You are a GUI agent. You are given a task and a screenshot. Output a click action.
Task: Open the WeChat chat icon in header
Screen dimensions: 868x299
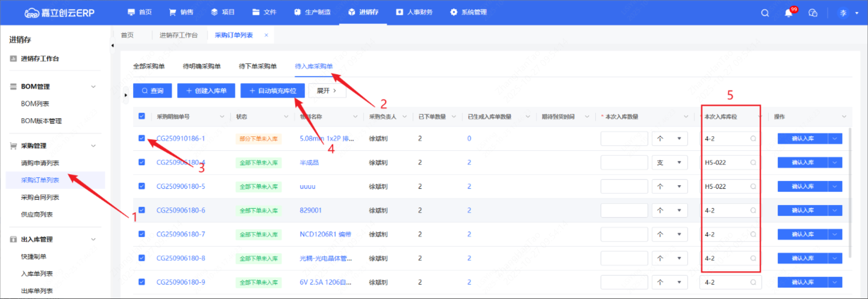coord(813,13)
